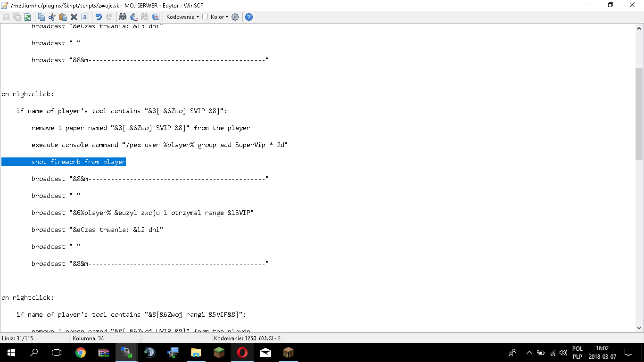The width and height of the screenshot is (644, 362).
Task: Paste clipboard with the Paste icon
Action: point(63,17)
